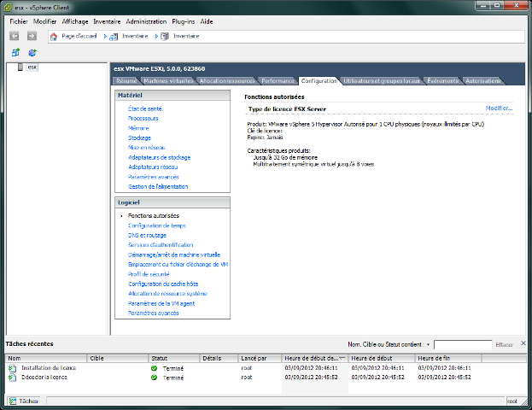Open Emplacement du fichier d'échange de VM
The image size is (532, 410).
(178, 265)
